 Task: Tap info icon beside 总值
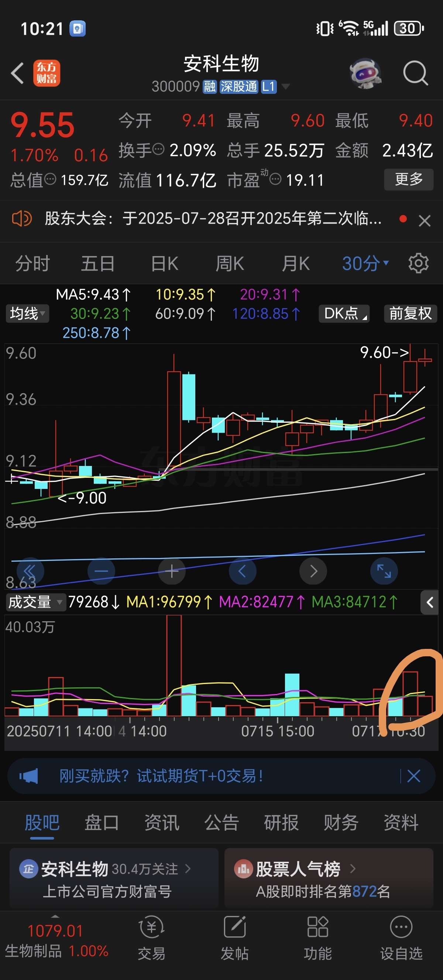[50, 178]
